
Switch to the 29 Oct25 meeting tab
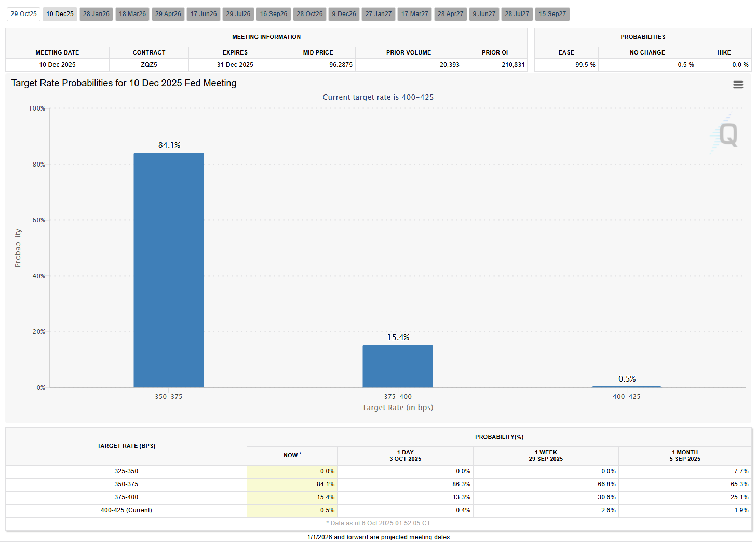[24, 14]
